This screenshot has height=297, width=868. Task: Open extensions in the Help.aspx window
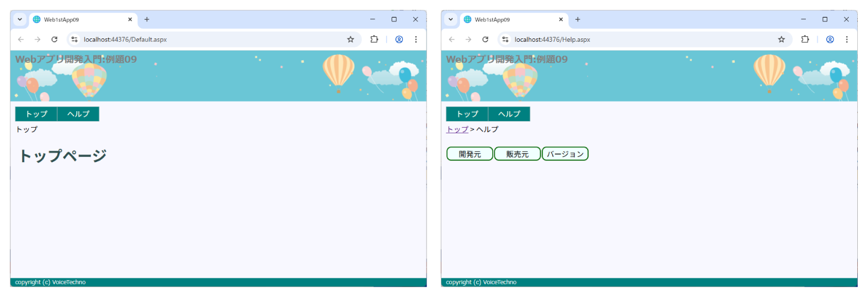(805, 40)
